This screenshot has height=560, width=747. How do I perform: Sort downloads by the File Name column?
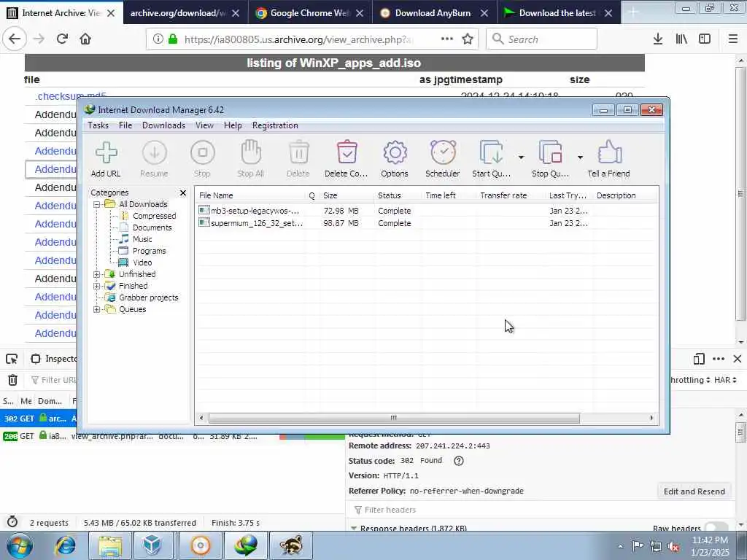pos(250,195)
